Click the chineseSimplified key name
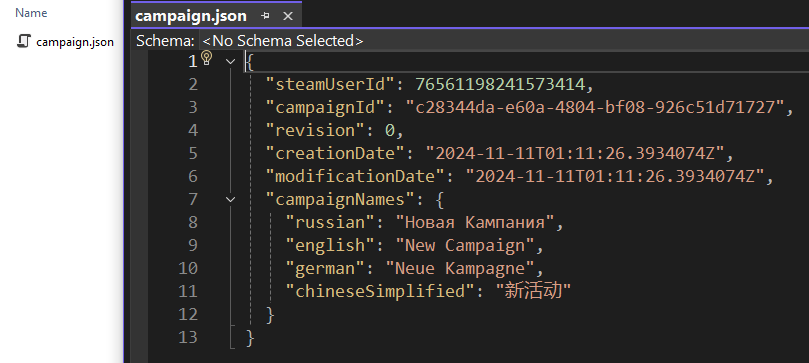The width and height of the screenshot is (809, 363). coord(380,291)
